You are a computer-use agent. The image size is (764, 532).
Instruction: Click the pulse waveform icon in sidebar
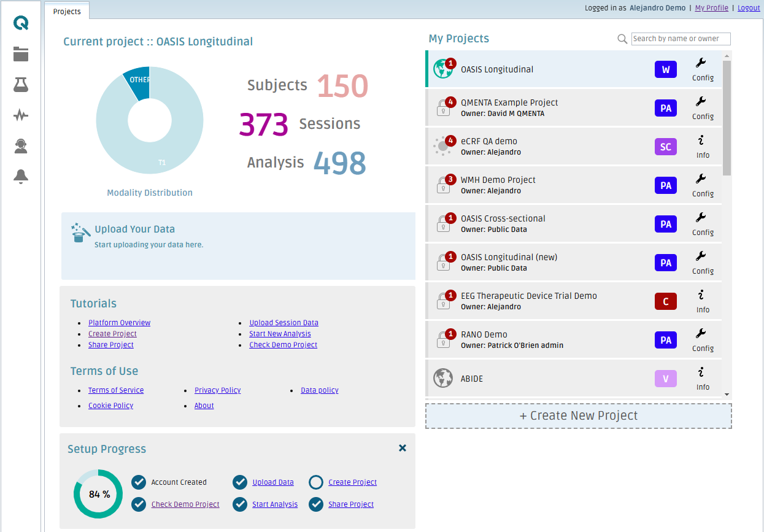pos(21,115)
